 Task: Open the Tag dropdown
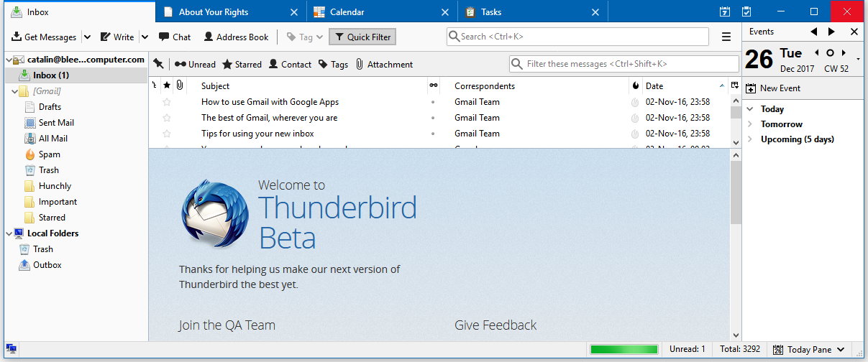click(x=305, y=37)
